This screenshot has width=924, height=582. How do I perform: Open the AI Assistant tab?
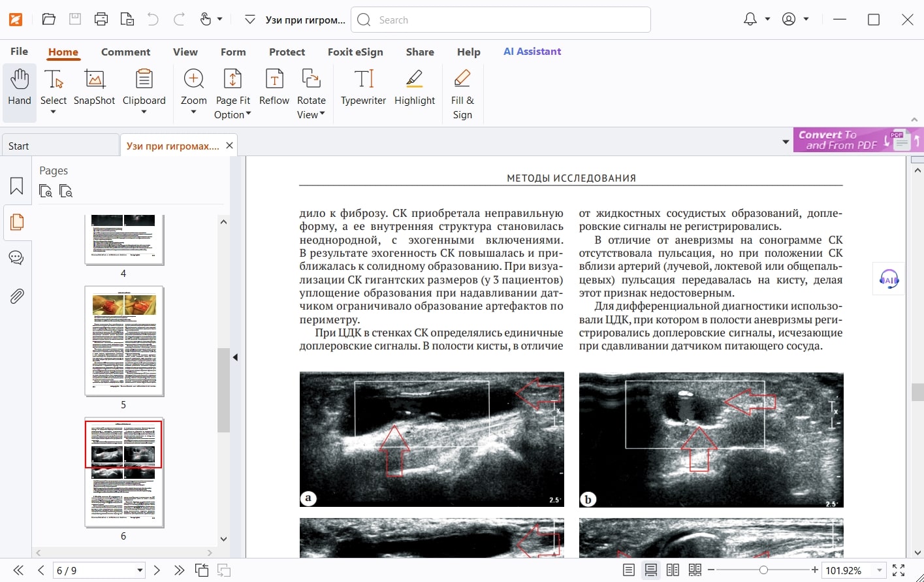[x=532, y=52]
